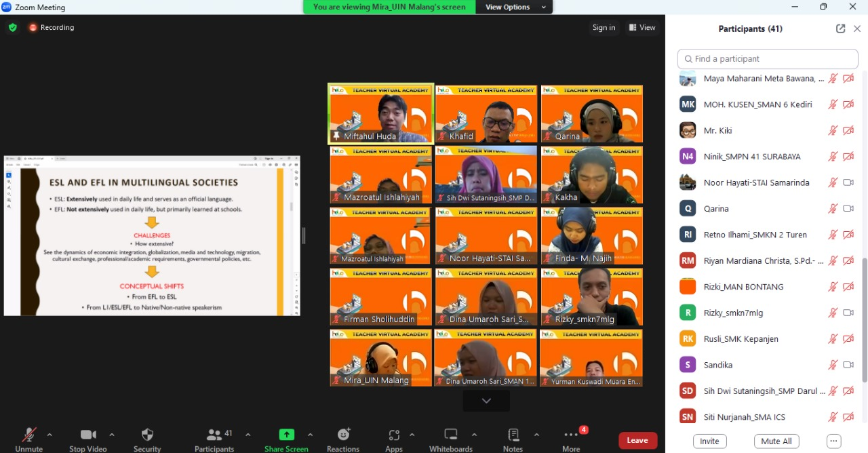Image resolution: width=868 pixels, height=453 pixels.
Task: Click the Find a participant search field
Action: click(x=768, y=59)
